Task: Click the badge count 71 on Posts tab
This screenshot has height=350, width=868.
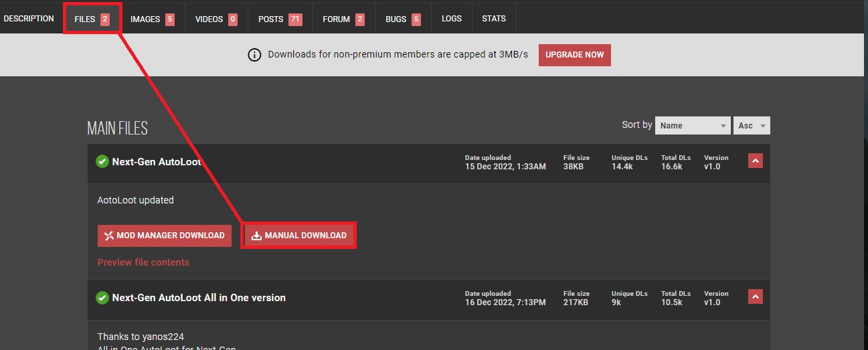Action: tap(295, 19)
